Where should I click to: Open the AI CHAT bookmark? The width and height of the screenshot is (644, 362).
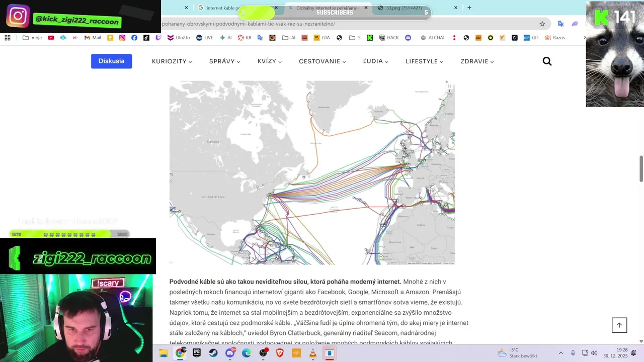coord(433,38)
